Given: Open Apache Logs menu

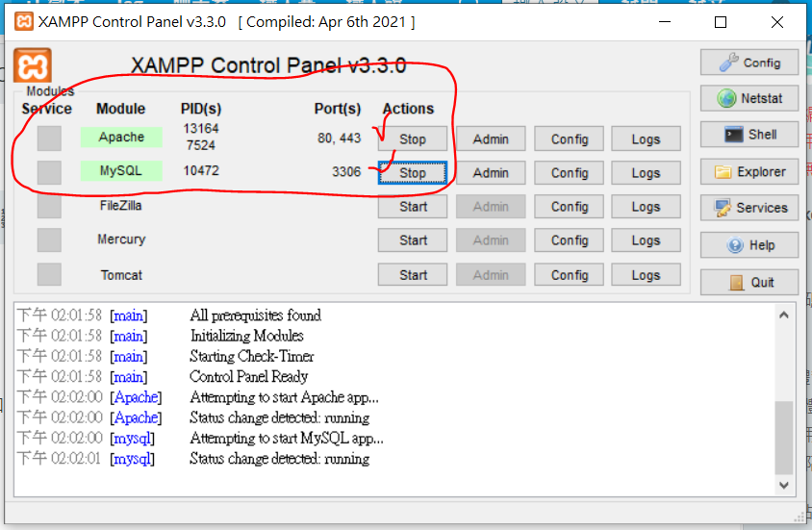Looking at the screenshot, I should [646, 139].
